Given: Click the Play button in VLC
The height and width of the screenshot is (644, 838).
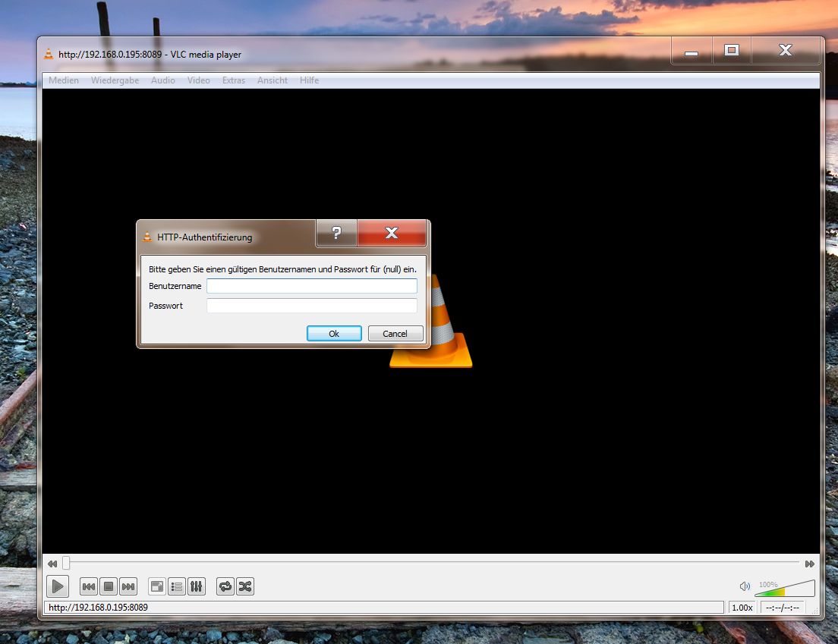Looking at the screenshot, I should (x=57, y=586).
